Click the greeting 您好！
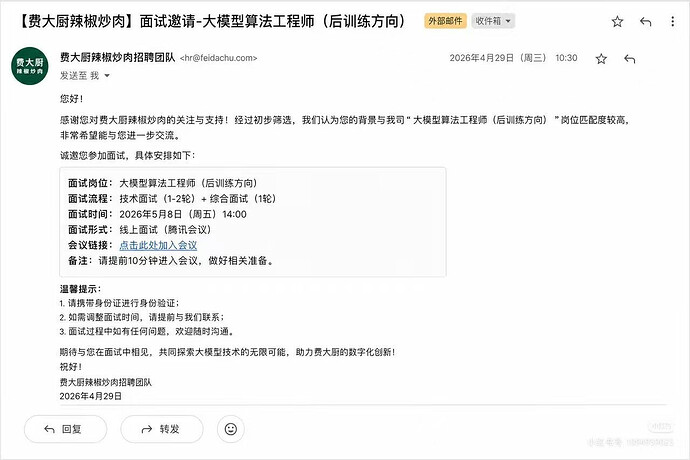Viewport: 690px width, 460px height. [71, 99]
